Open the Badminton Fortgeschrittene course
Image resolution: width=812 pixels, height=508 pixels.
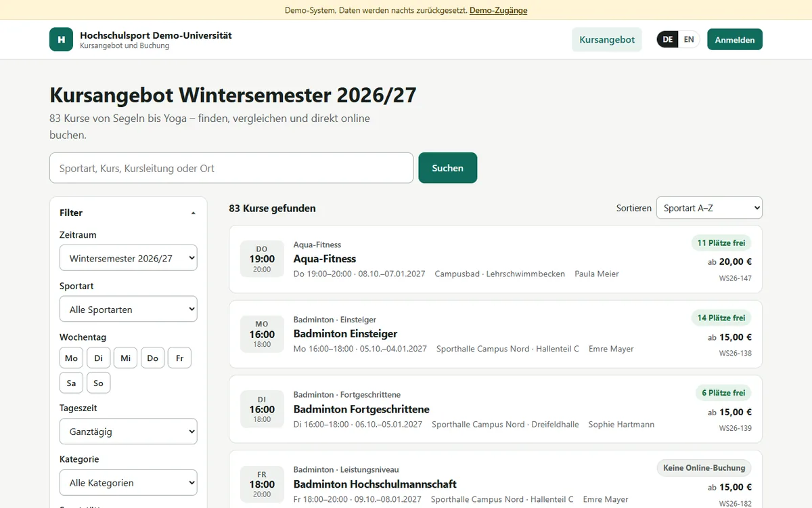click(x=361, y=409)
